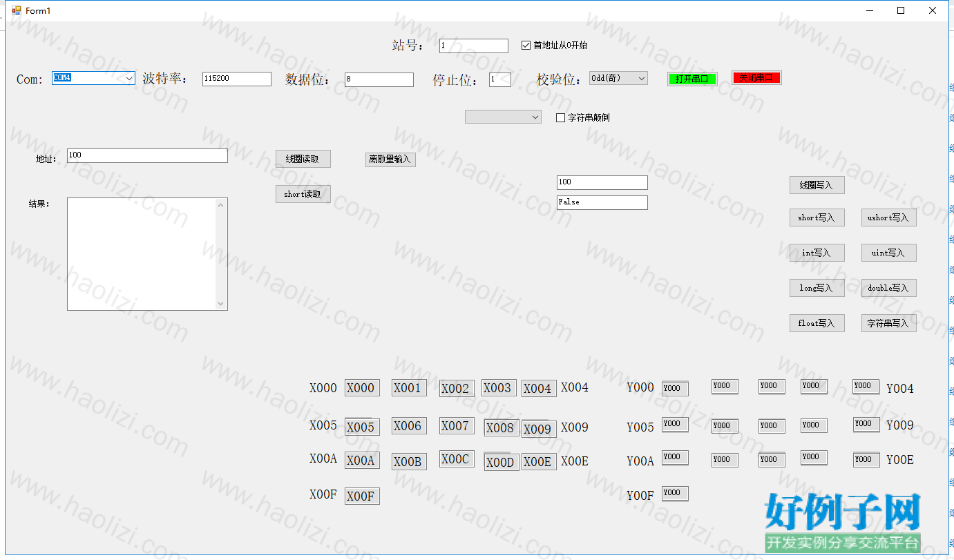Click the X003 button
Image resolution: width=954 pixels, height=560 pixels.
[x=499, y=388]
